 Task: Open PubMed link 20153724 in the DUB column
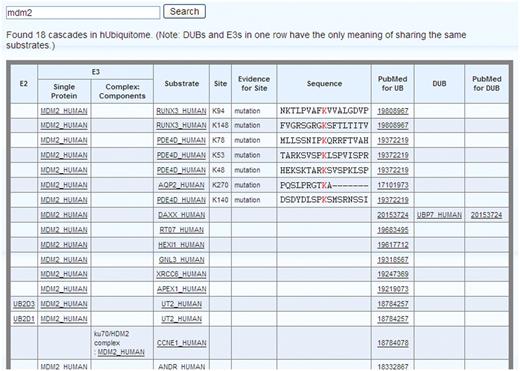(486, 215)
